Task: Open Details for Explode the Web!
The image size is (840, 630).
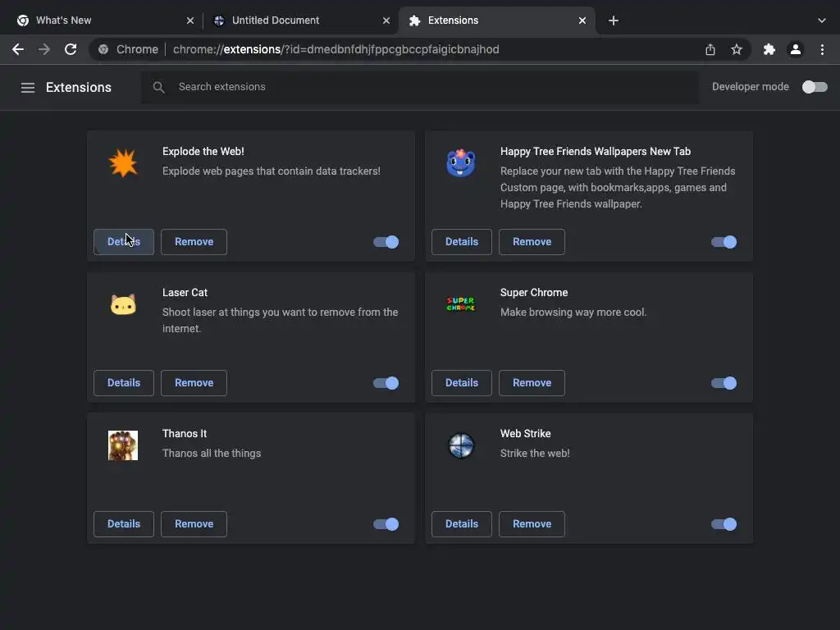Action: click(x=124, y=242)
